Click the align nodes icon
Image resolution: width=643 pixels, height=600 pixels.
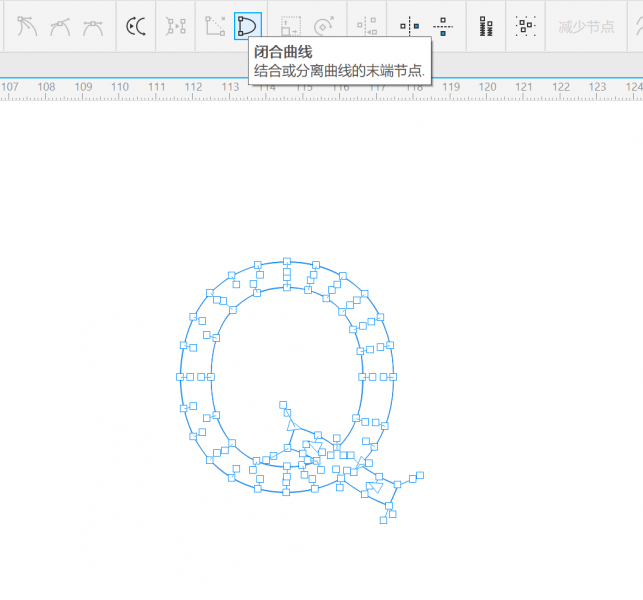point(367,26)
